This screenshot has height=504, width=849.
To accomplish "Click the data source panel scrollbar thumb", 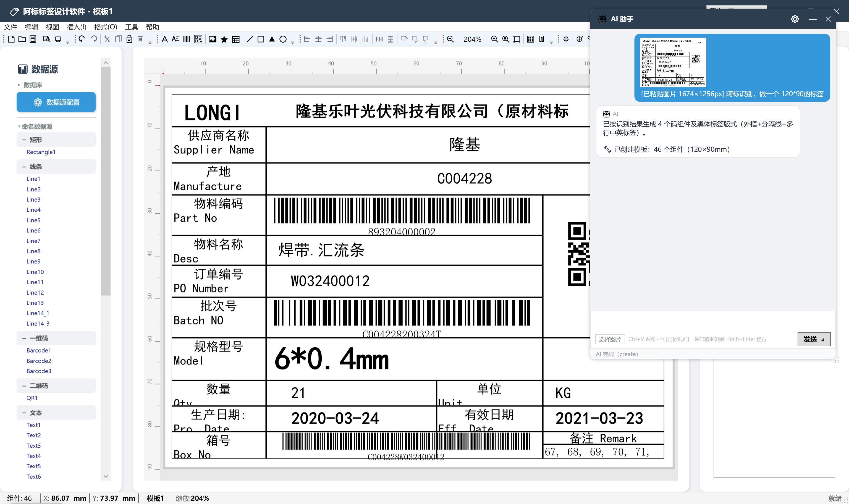I will pyautogui.click(x=106, y=181).
